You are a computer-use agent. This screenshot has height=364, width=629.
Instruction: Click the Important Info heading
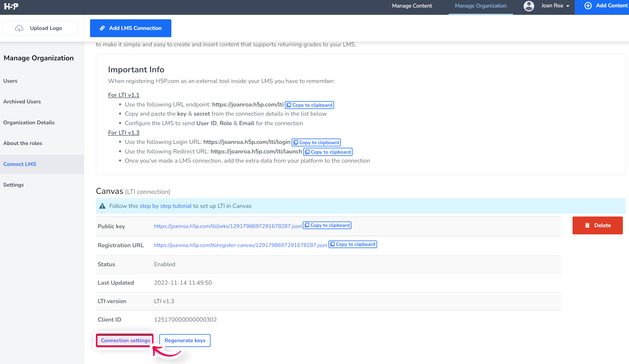[136, 70]
